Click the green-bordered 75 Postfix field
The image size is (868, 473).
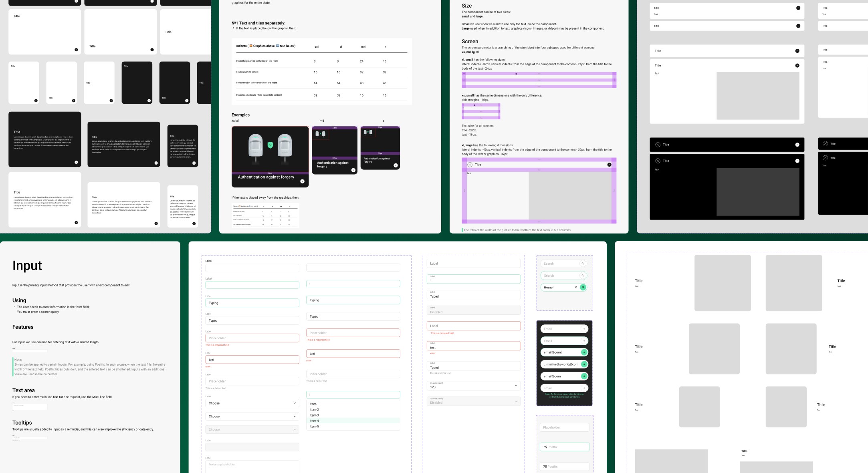pyautogui.click(x=564, y=447)
